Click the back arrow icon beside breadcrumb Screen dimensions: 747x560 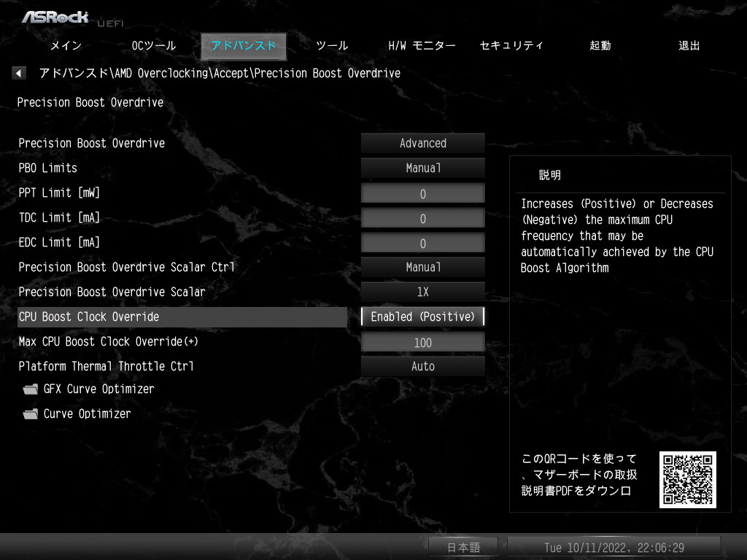[18, 74]
